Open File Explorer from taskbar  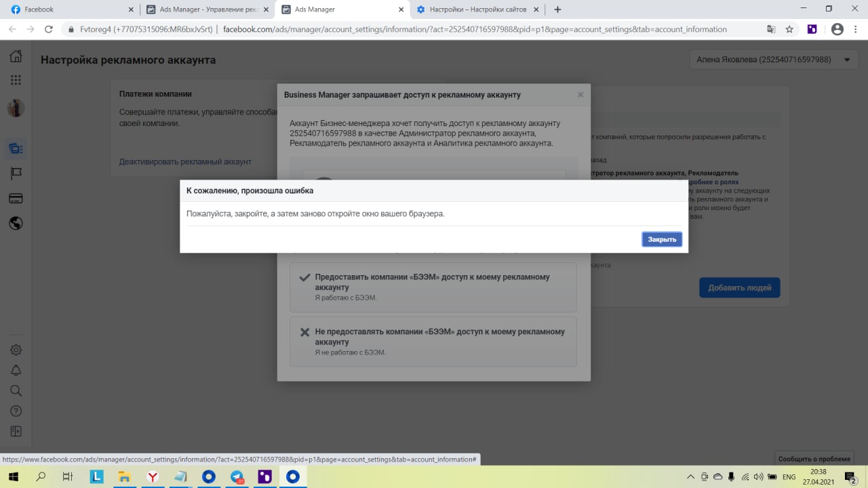(x=124, y=476)
